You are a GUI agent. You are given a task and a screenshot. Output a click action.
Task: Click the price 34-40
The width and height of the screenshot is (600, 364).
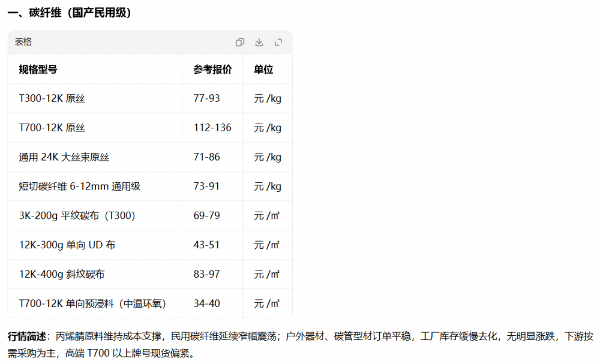point(206,303)
